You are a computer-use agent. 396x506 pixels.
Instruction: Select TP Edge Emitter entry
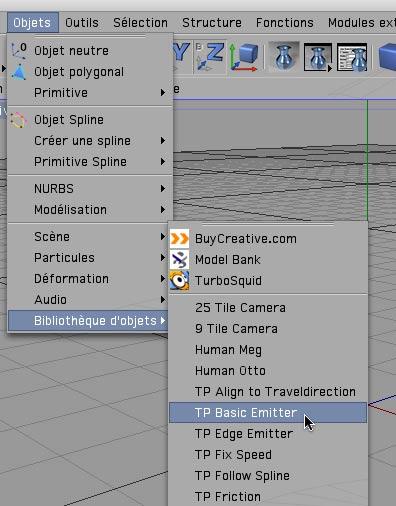pos(268,434)
